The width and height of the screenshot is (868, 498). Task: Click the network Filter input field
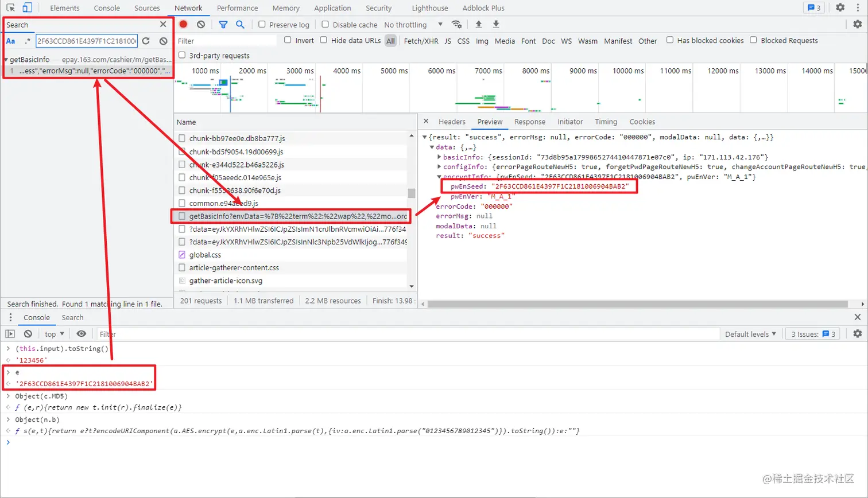(226, 41)
